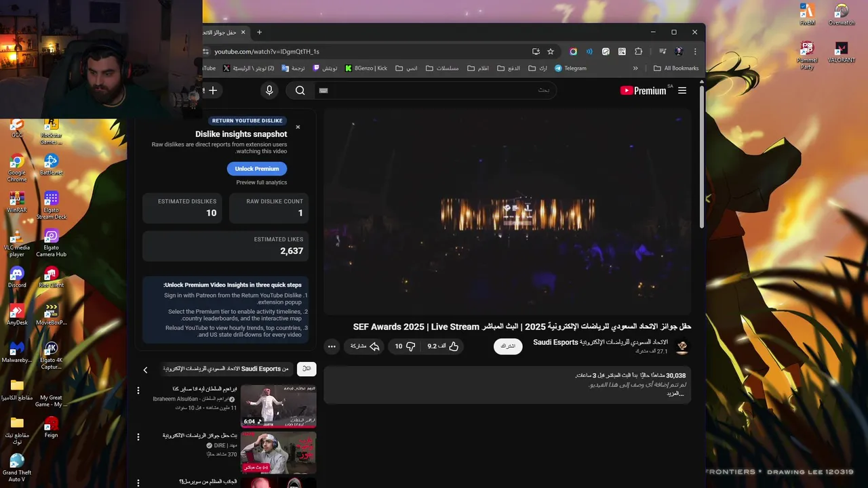868x488 pixels.
Task: Select the Overwatch desktop icon
Action: (x=841, y=15)
